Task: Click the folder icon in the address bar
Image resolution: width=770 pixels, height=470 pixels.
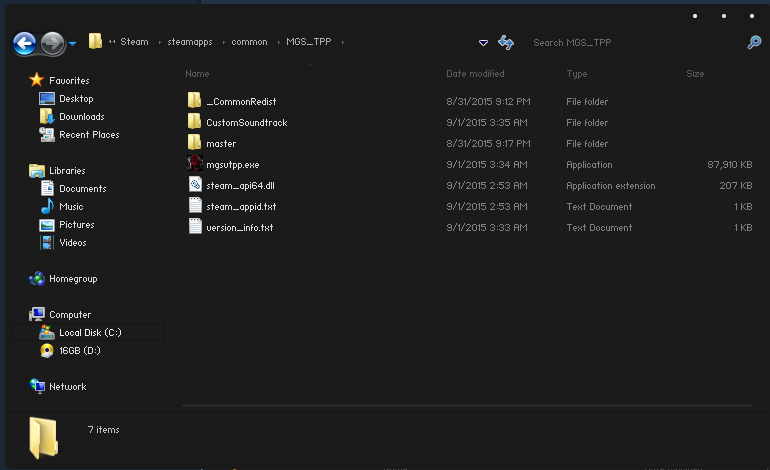Action: click(95, 41)
